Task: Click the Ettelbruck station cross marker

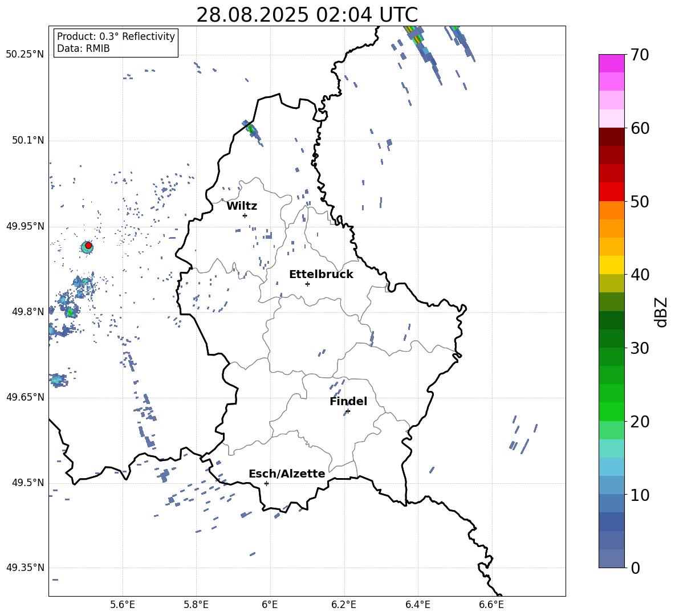Action: (x=307, y=284)
